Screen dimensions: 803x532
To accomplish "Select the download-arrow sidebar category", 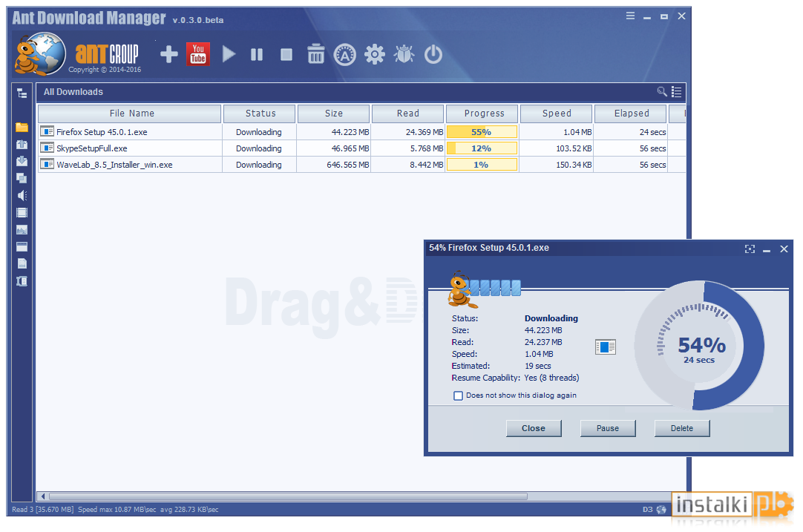I will click(x=22, y=161).
